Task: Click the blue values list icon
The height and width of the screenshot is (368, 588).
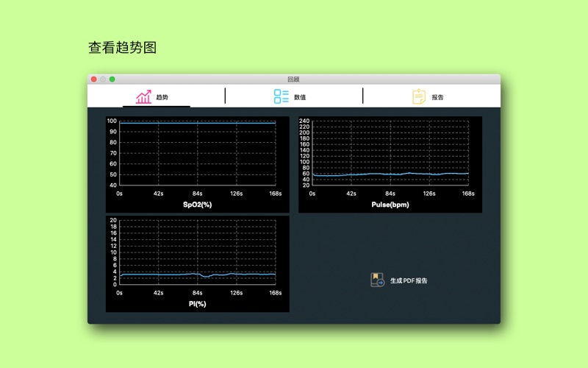Action: (281, 96)
